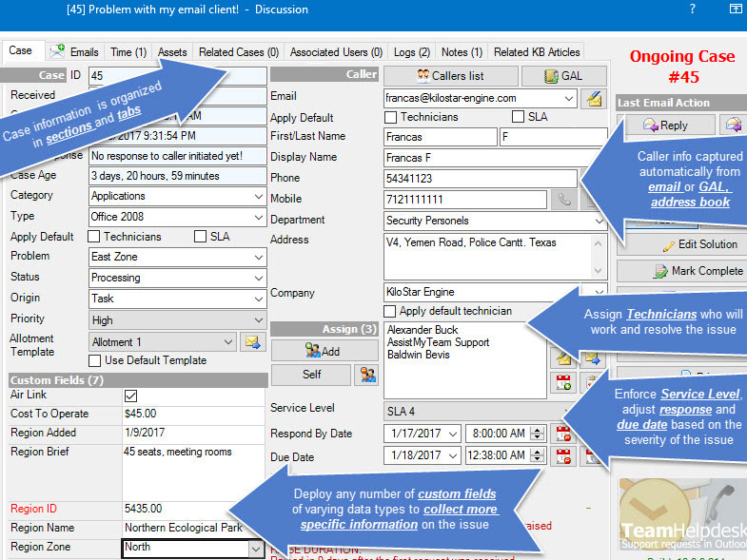Click calendar icon beside Respond By time
This screenshot has width=747, height=560.
click(563, 434)
